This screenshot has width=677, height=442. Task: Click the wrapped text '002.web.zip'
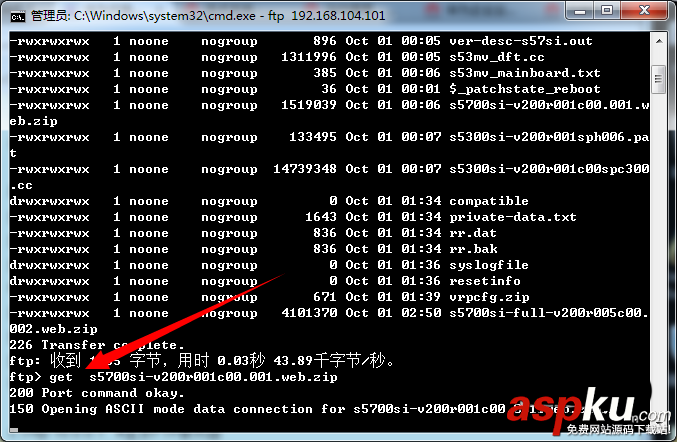54,329
